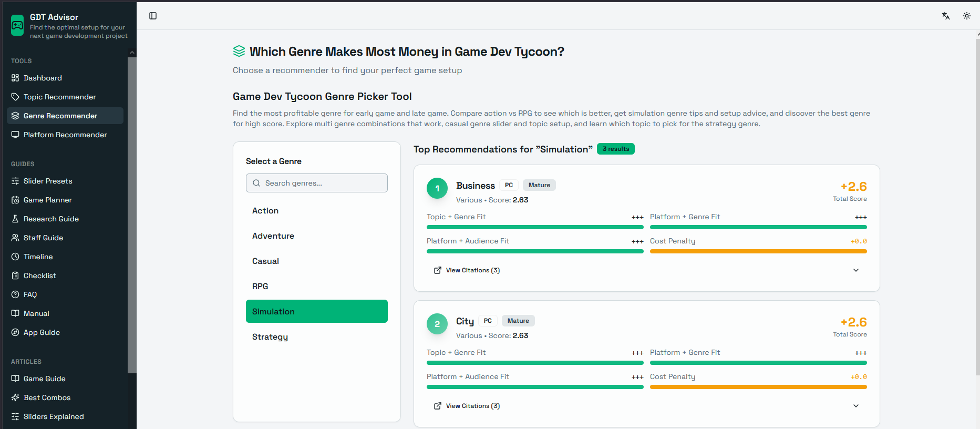The width and height of the screenshot is (980, 429).
Task: Click the external link icon on City card
Action: point(438,406)
